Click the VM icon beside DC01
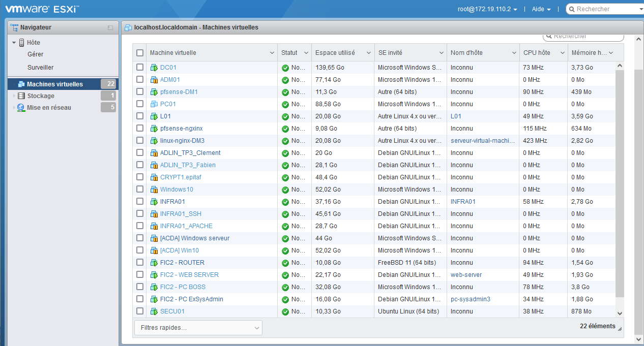644x346 pixels. pyautogui.click(x=154, y=68)
